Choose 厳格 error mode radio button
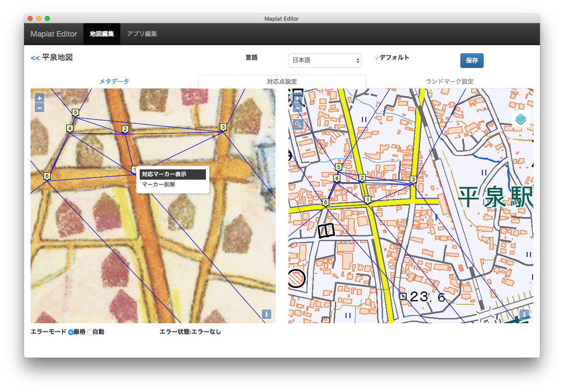The width and height of the screenshot is (564, 392). point(71,332)
